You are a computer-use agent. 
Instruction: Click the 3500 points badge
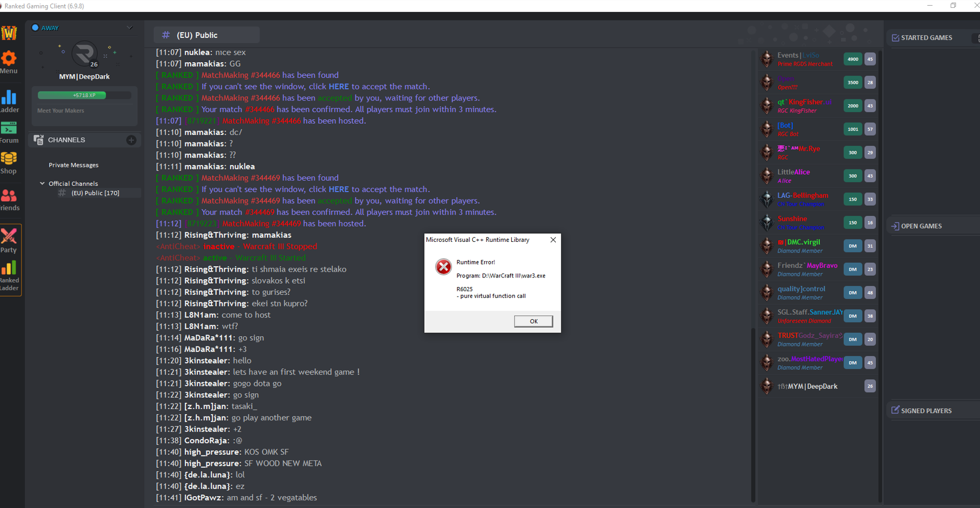point(853,83)
